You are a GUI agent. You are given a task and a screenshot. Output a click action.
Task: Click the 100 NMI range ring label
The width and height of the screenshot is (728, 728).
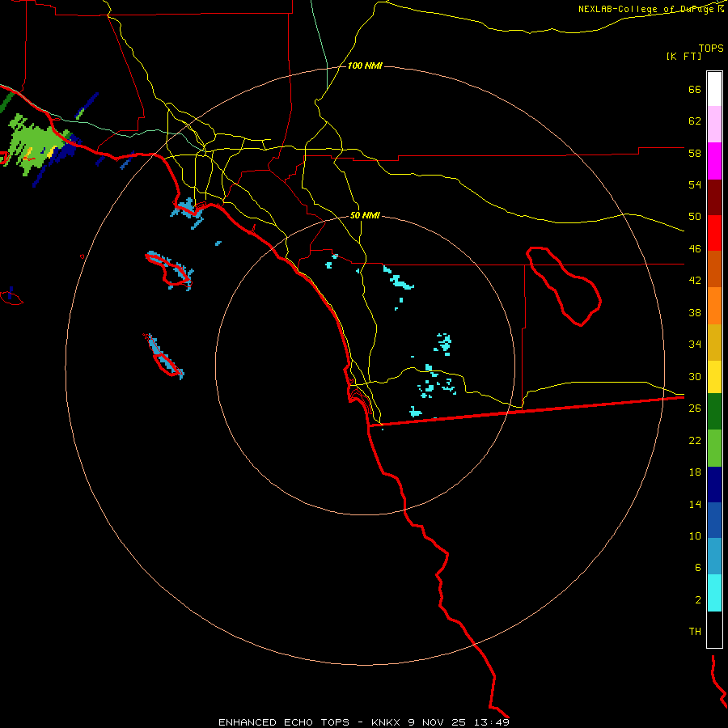coord(365,66)
